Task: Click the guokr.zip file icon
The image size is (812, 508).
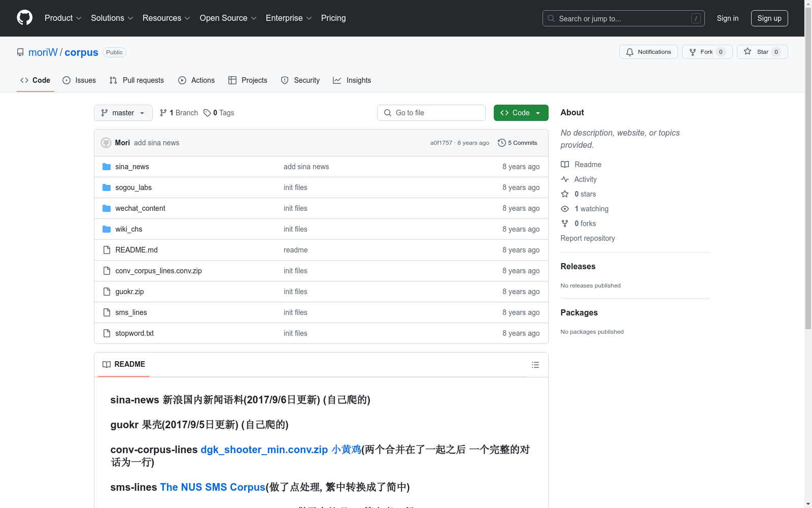Action: [107, 292]
